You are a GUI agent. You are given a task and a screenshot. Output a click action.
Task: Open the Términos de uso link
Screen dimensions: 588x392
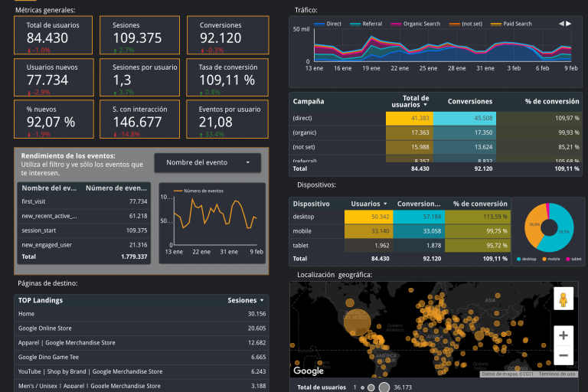click(x=559, y=374)
